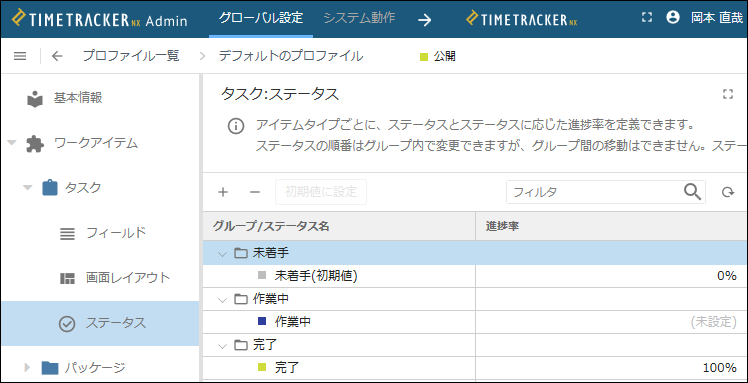Expand the パッケージ tree node
The height and width of the screenshot is (383, 748).
point(27,367)
